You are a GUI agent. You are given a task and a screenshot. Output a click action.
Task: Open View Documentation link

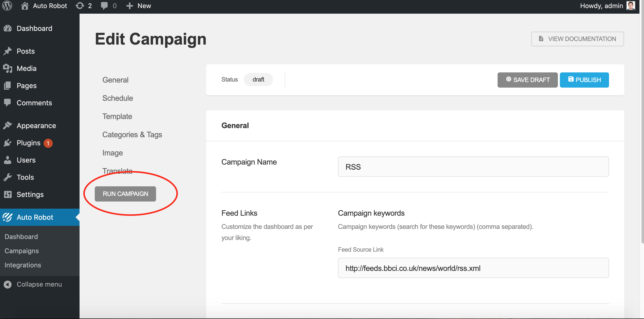(x=577, y=39)
